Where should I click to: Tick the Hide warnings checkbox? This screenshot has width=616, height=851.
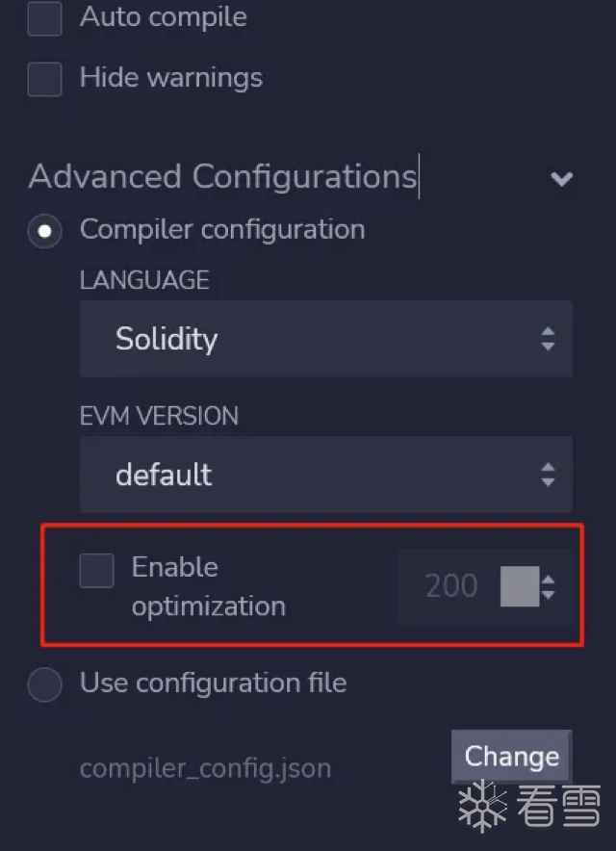click(x=44, y=79)
